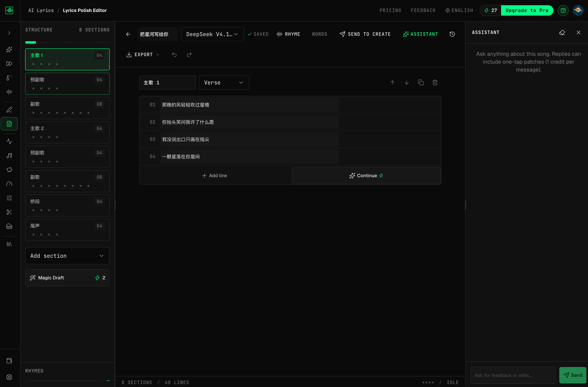Open the Pricing page

point(390,10)
